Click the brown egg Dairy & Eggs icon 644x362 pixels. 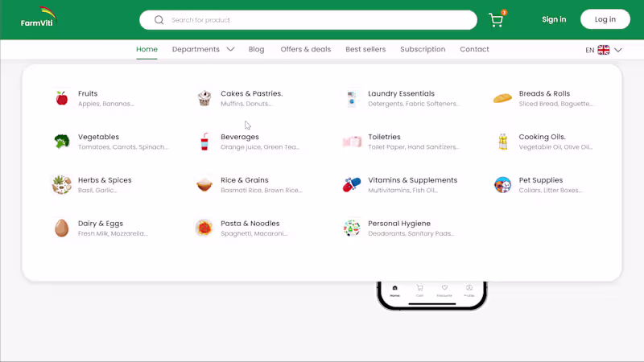coord(62,228)
